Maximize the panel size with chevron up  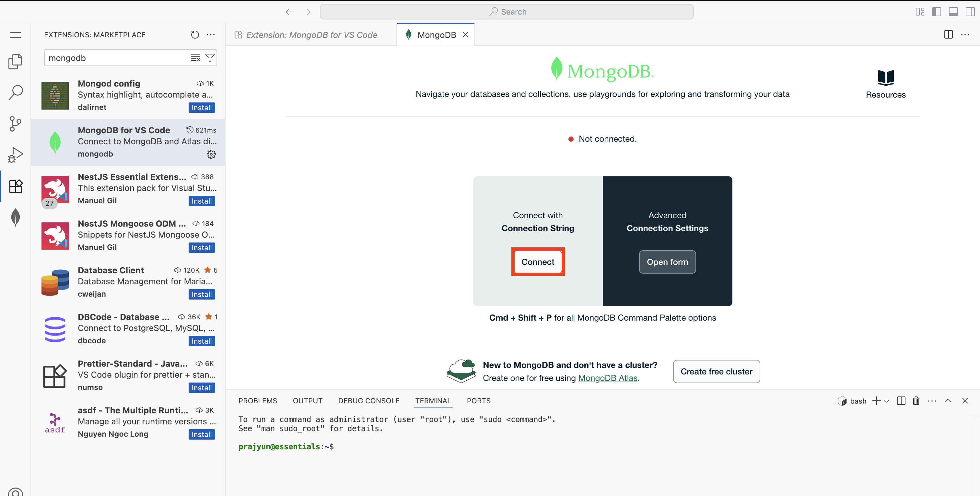pos(948,400)
